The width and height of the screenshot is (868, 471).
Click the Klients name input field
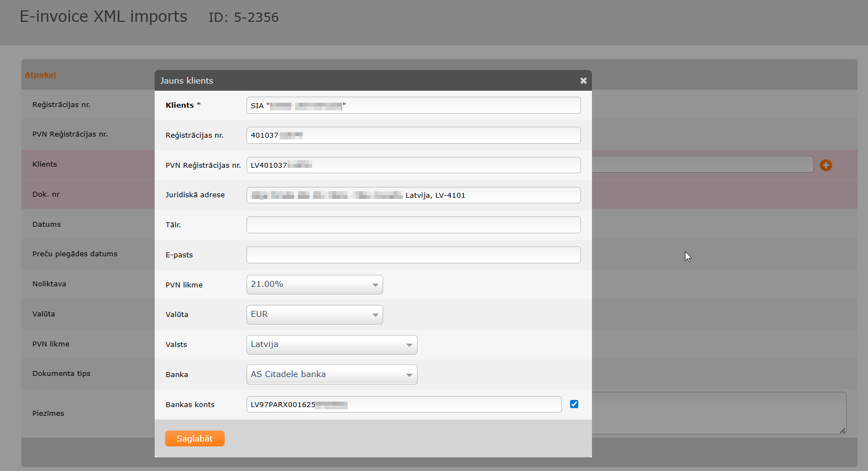point(413,105)
